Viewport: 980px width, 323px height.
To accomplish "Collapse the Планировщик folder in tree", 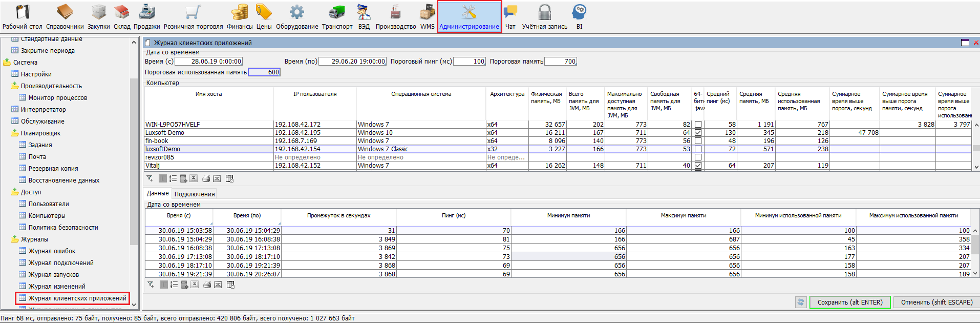I will click(14, 133).
